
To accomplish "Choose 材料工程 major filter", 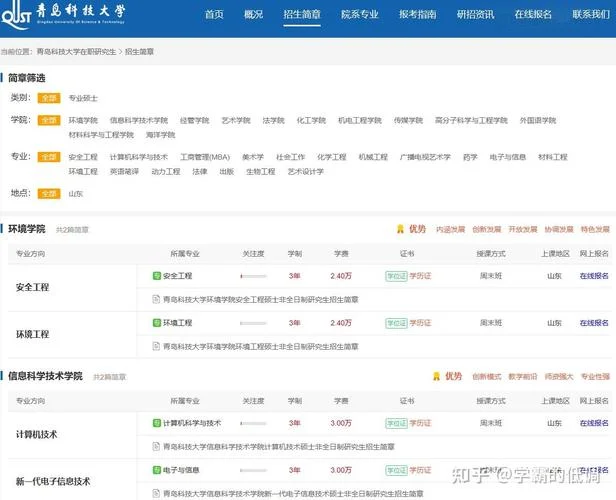I will click(553, 157).
